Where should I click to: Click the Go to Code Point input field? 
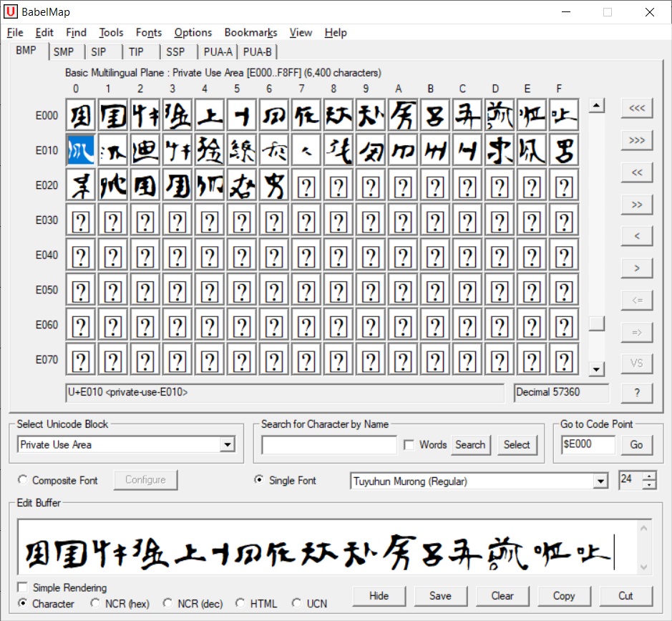tap(588, 444)
